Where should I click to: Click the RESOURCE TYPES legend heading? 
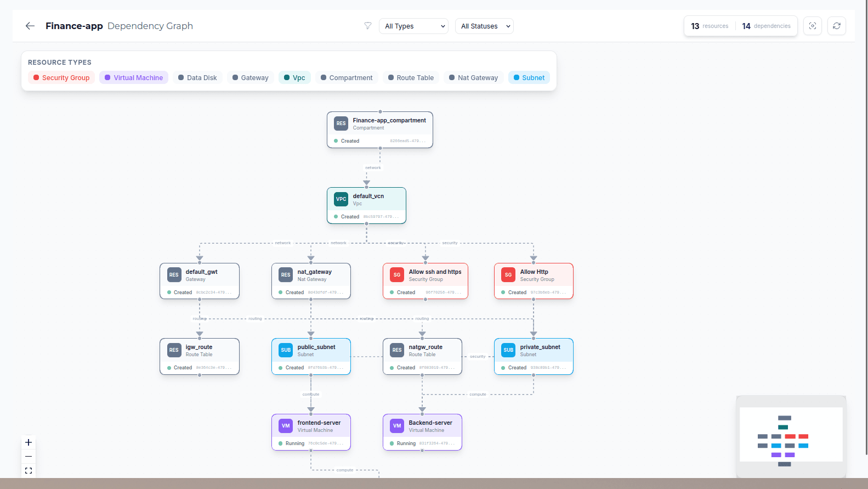pos(60,63)
